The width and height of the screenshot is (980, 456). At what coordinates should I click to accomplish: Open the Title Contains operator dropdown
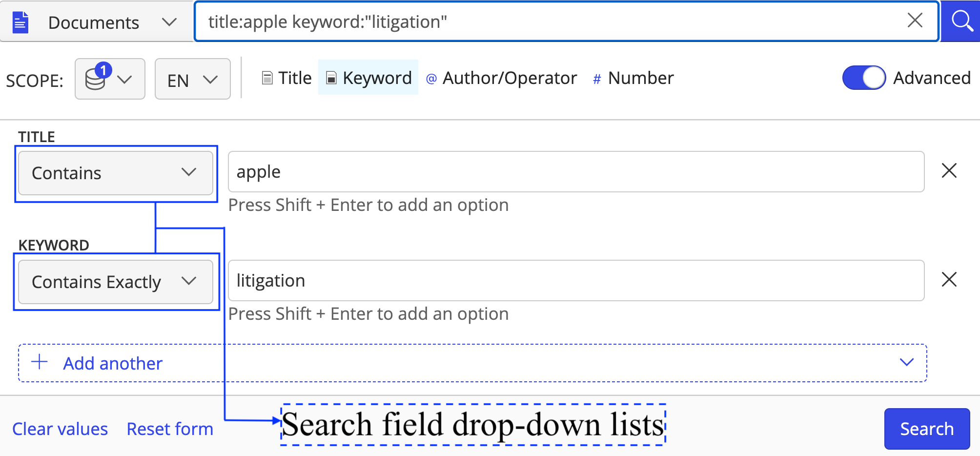pos(115,173)
